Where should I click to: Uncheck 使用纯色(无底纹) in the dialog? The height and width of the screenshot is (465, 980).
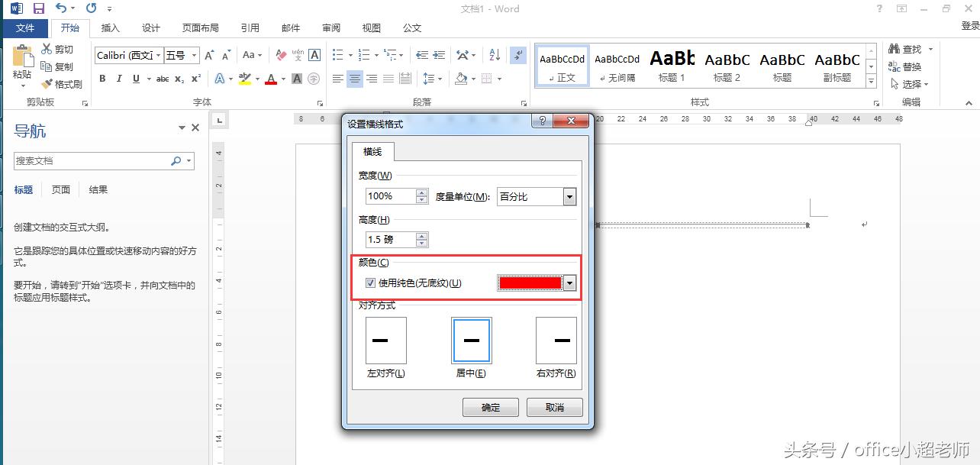(x=371, y=283)
